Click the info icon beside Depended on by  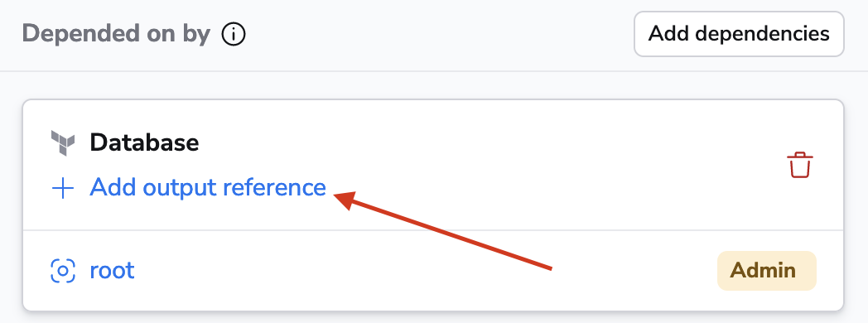click(x=233, y=35)
